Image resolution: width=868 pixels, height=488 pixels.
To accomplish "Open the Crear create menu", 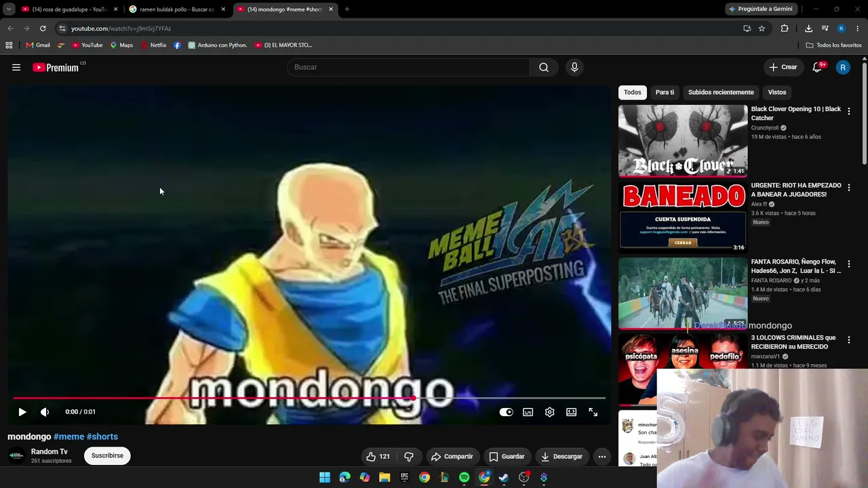I will 783,67.
